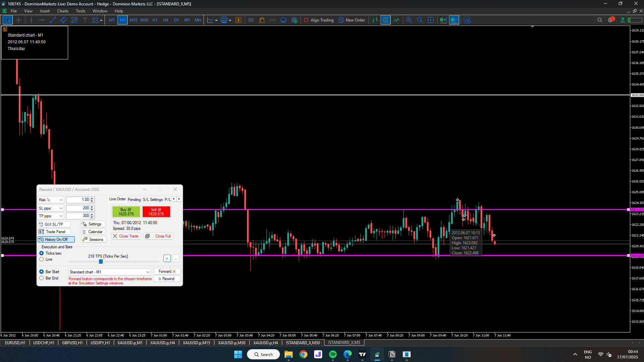Switch to the S/L Settings tab
The width and height of the screenshot is (644, 362).
coord(153,200)
